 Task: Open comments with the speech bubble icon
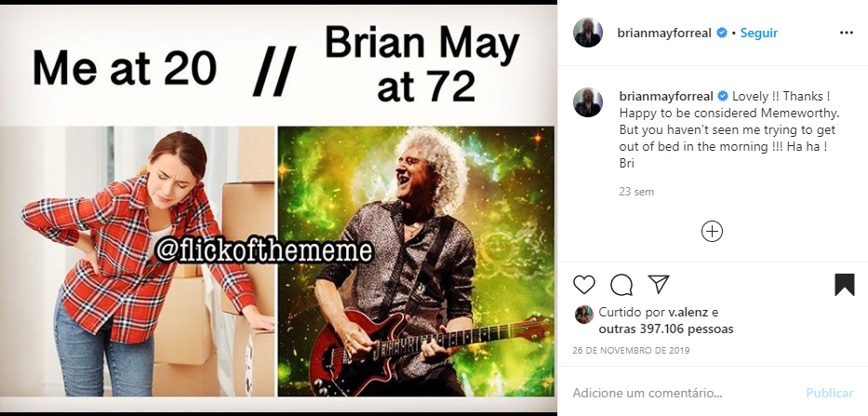pyautogui.click(x=621, y=285)
